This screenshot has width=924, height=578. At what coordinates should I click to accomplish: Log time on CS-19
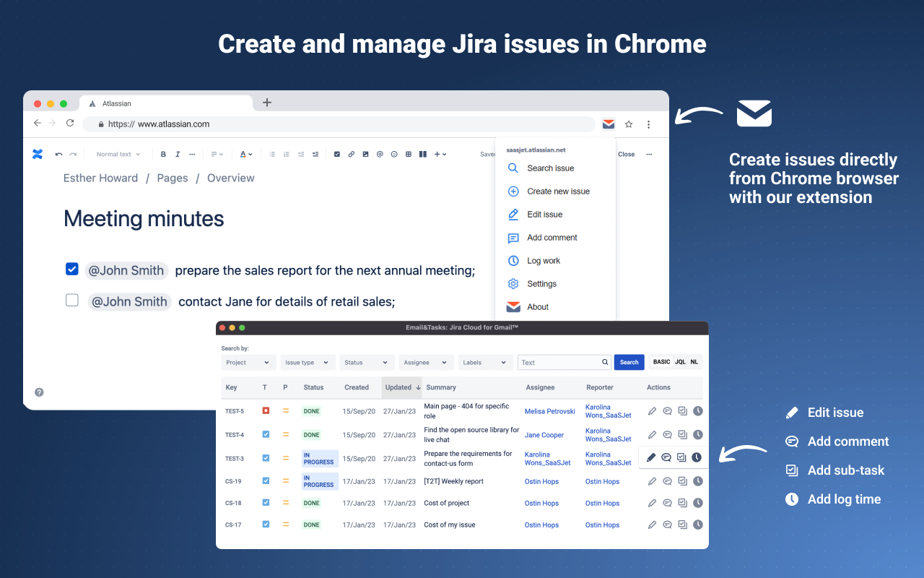click(x=697, y=481)
